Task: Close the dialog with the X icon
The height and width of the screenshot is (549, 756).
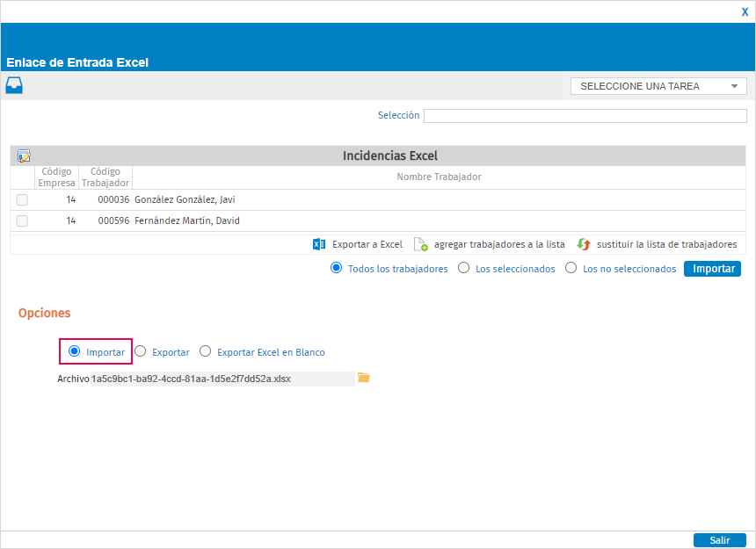Action: click(745, 12)
